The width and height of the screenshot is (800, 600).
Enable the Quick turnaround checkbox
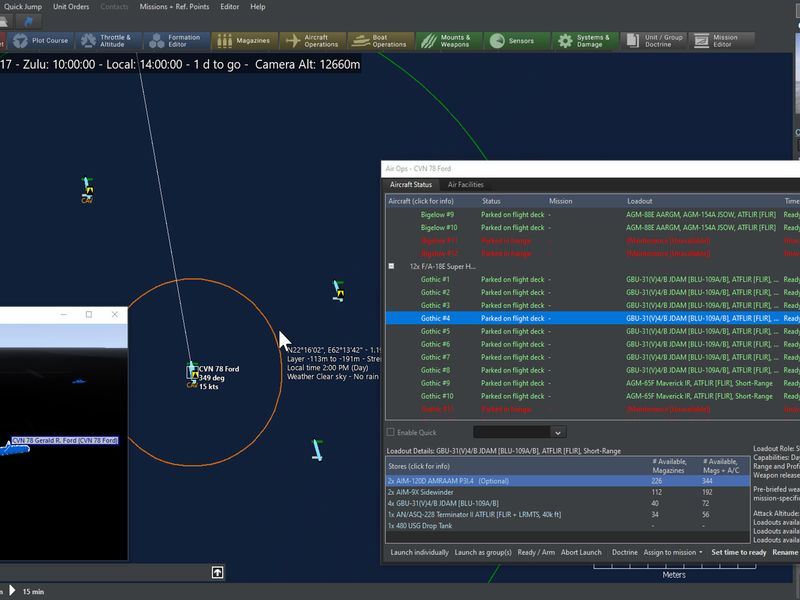click(391, 432)
